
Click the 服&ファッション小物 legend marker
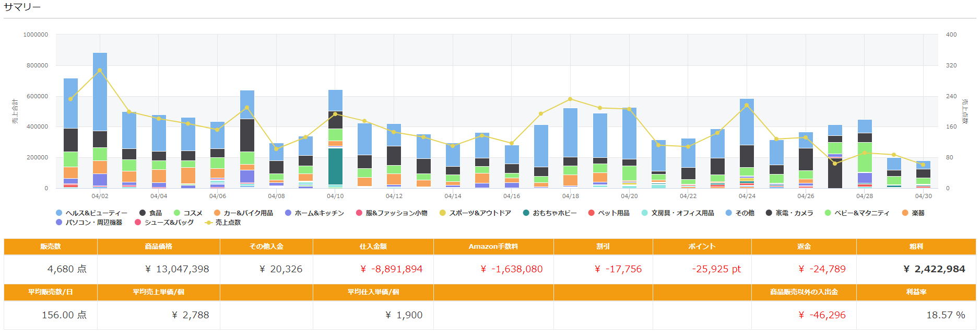pos(359,213)
